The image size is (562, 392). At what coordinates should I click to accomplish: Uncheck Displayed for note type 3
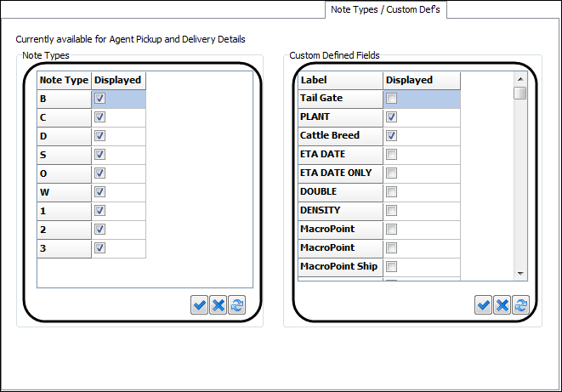pyautogui.click(x=100, y=247)
